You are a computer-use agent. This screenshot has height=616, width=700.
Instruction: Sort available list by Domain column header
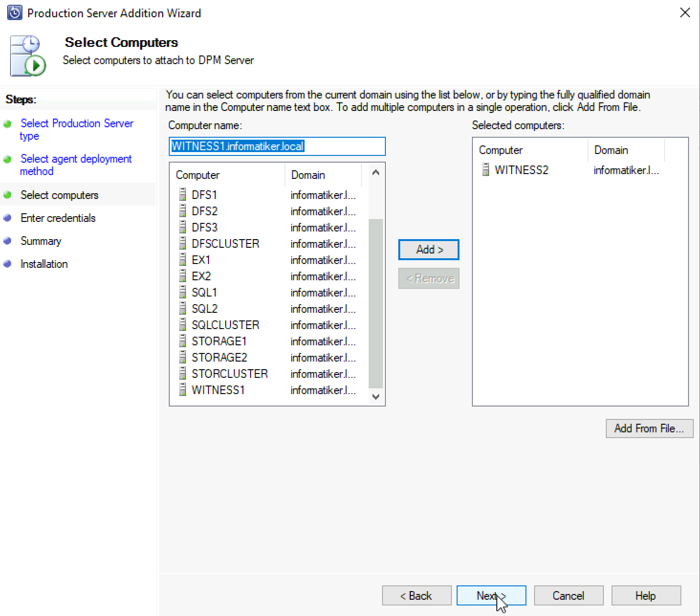[x=324, y=175]
